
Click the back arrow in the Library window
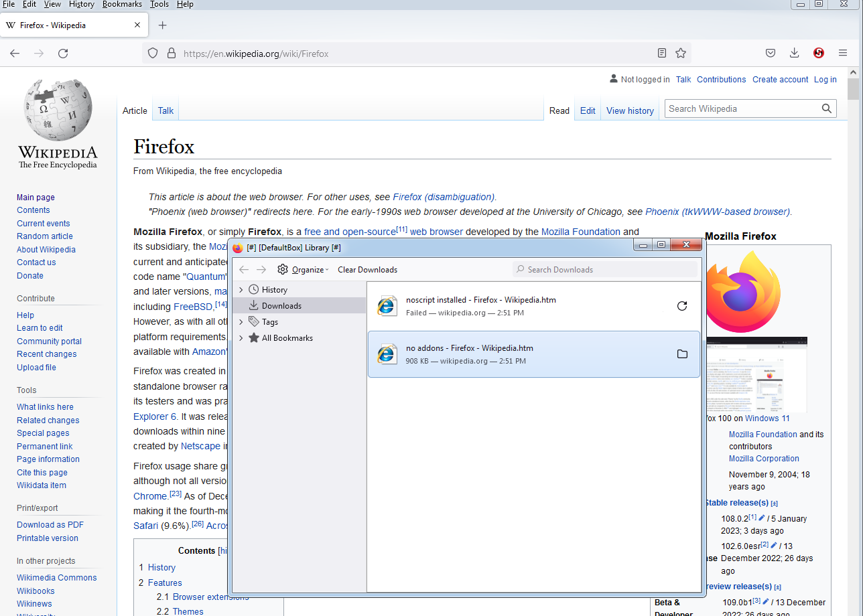(x=243, y=269)
